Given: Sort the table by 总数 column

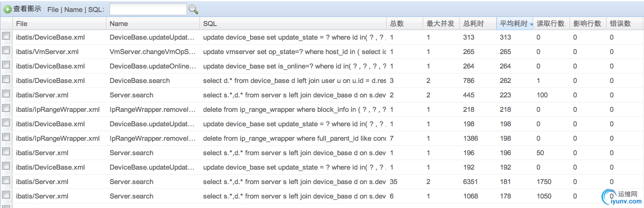Looking at the screenshot, I should coord(396,24).
